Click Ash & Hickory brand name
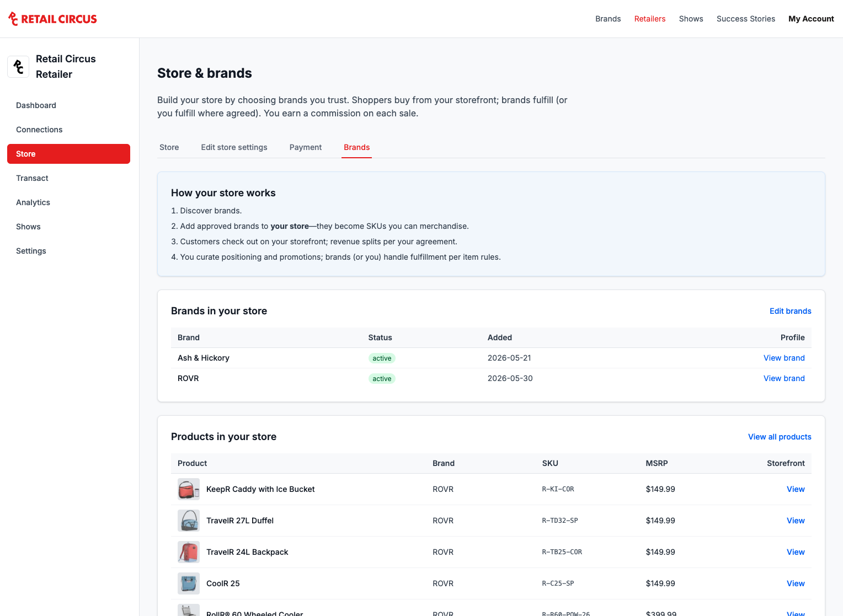Screen dimensions: 843x616 (x=204, y=358)
